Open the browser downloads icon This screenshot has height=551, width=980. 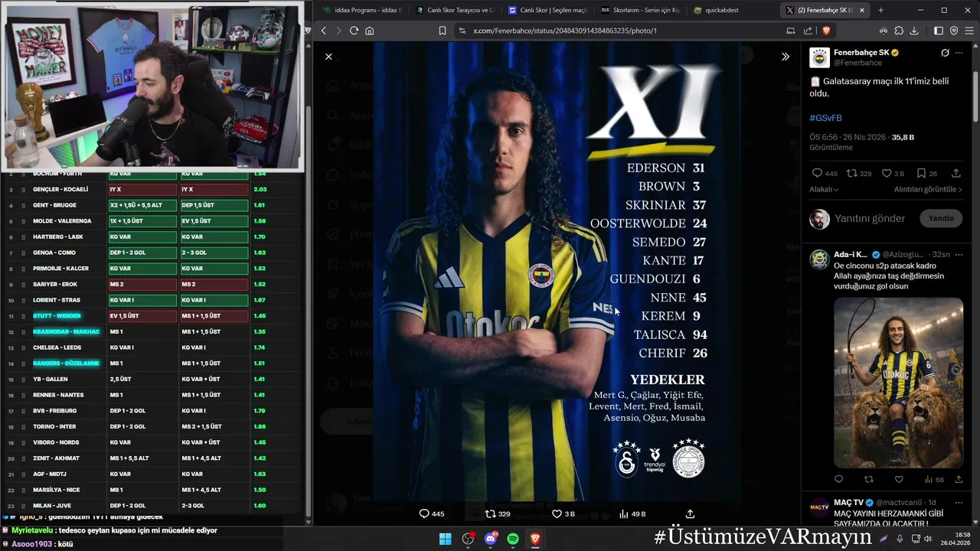[913, 31]
